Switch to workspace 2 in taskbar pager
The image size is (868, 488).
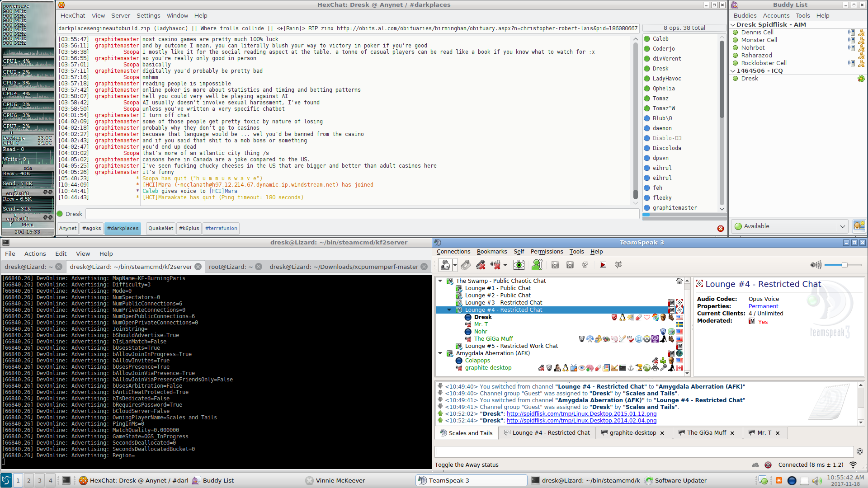[x=28, y=480]
